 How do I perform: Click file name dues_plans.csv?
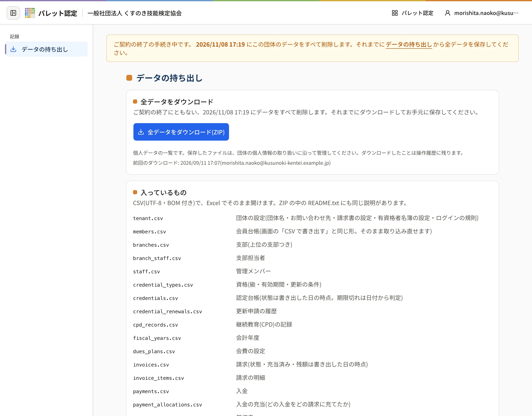point(154,351)
